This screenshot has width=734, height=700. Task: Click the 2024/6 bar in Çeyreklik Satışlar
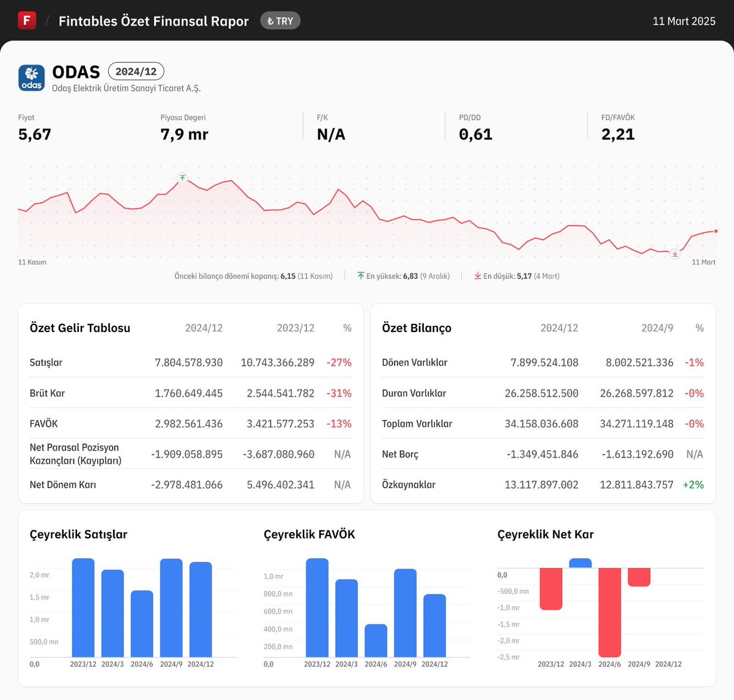[142, 624]
